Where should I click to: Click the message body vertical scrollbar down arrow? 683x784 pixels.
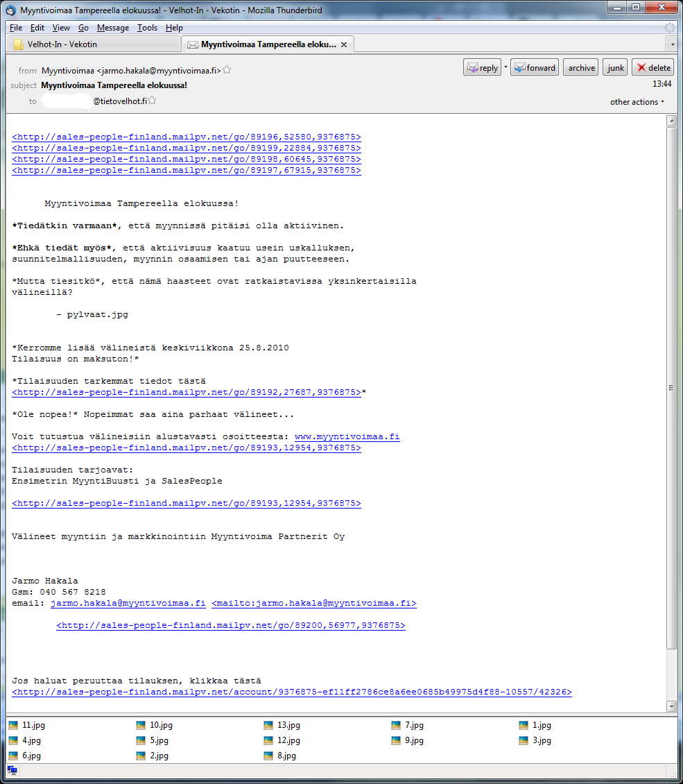(x=671, y=706)
